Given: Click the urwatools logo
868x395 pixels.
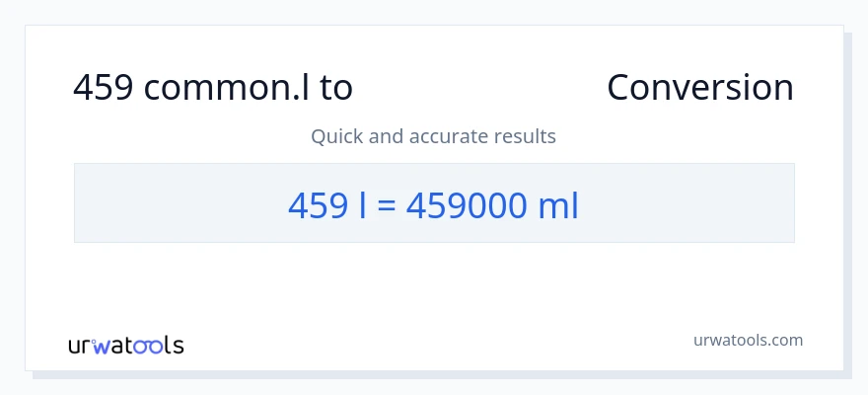Looking at the screenshot, I should coord(125,345).
